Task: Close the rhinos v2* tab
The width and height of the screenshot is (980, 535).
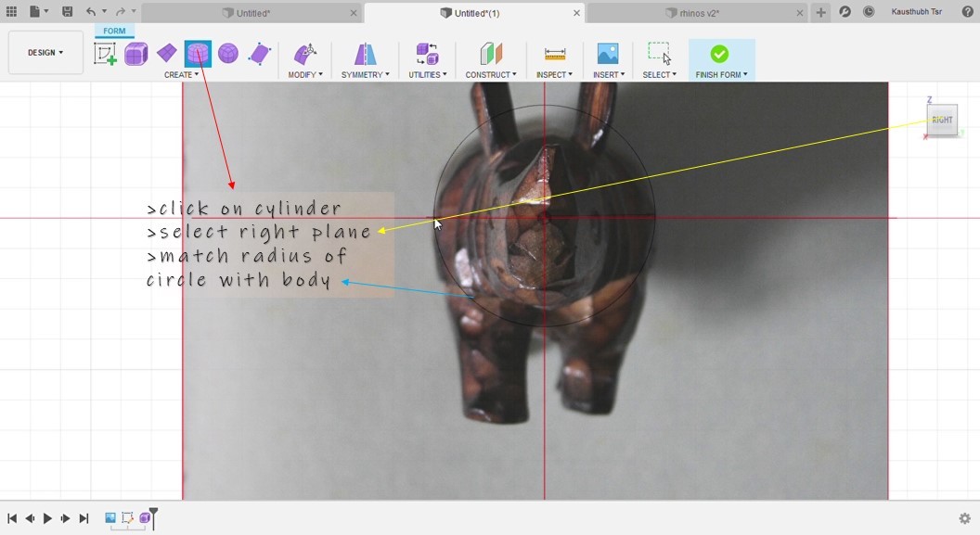Action: tap(799, 12)
